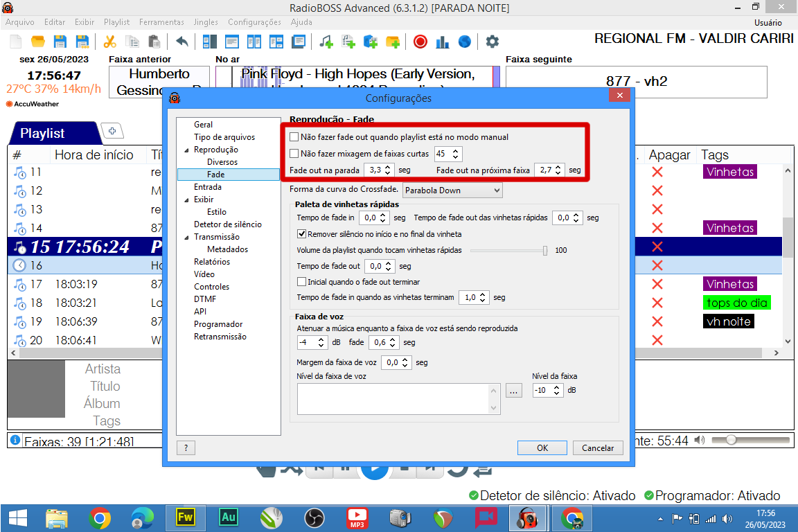The image size is (798, 532).
Task: Click the AccuWeather logo
Action: click(x=33, y=104)
